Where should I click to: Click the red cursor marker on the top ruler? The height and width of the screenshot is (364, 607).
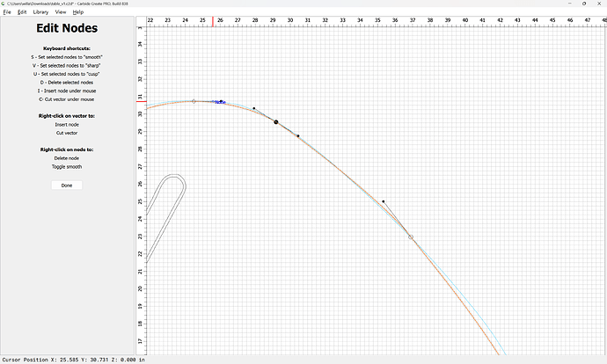click(x=213, y=20)
